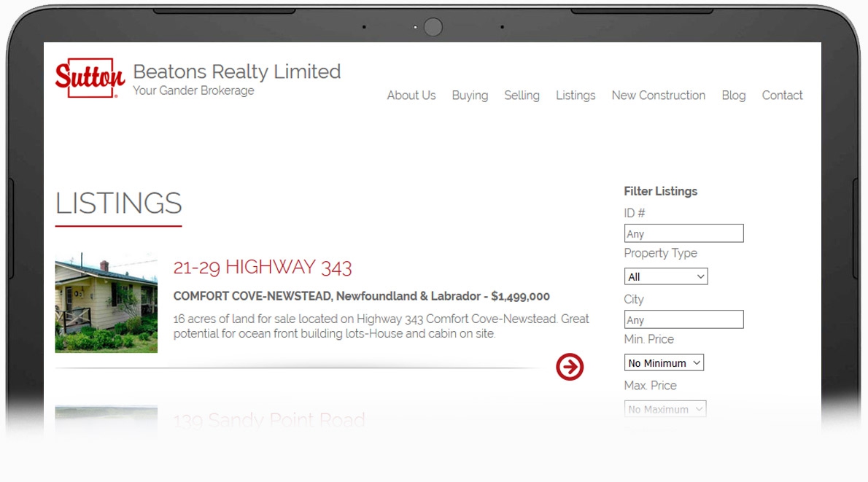Open 139 Sandy Point Road listing
The height and width of the screenshot is (482, 868).
269,421
